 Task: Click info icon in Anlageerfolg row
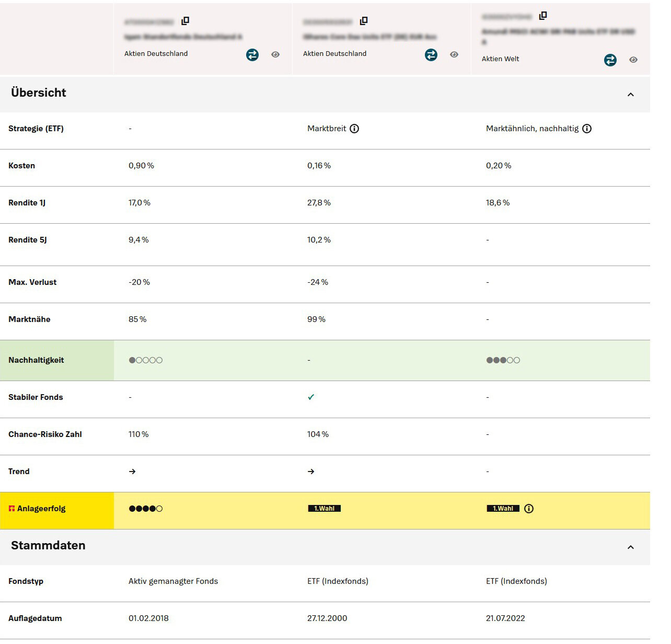[x=529, y=509]
